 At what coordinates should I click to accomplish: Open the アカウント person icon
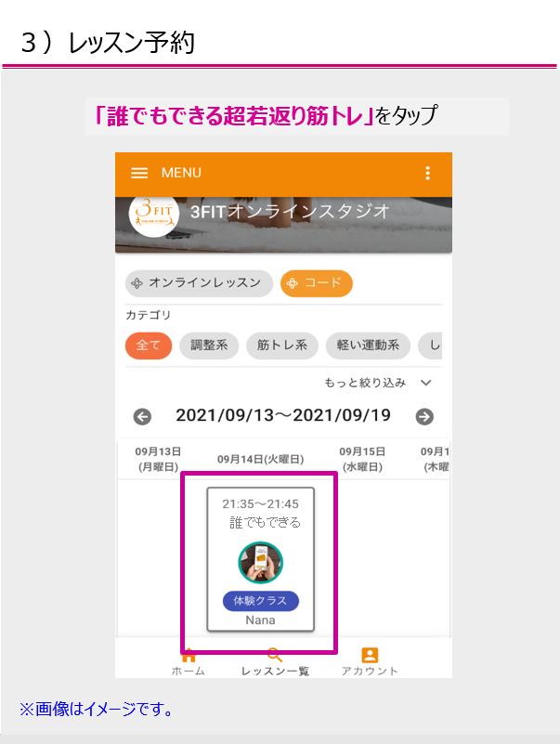click(370, 655)
